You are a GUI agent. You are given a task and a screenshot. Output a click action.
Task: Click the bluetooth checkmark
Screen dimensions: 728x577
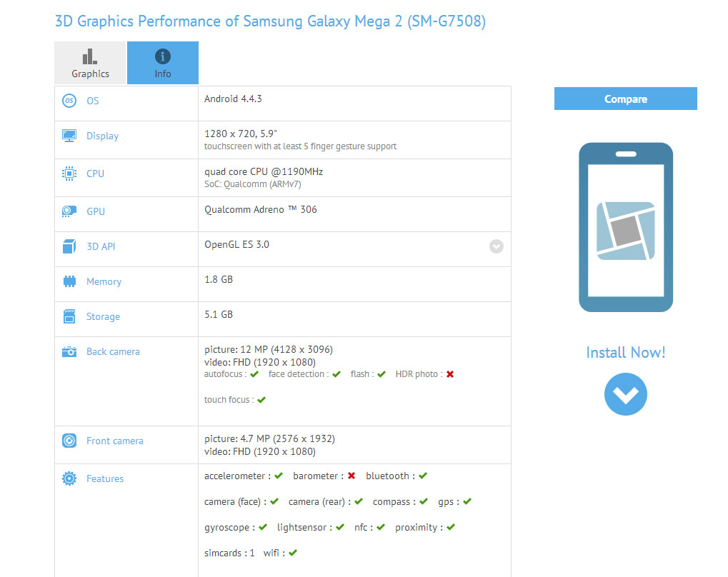click(423, 476)
